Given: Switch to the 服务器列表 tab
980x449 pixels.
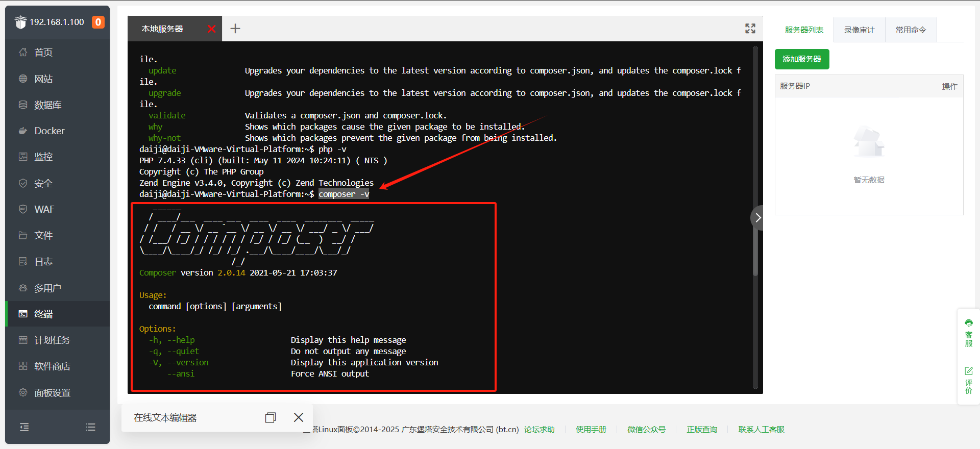Looking at the screenshot, I should tap(804, 30).
